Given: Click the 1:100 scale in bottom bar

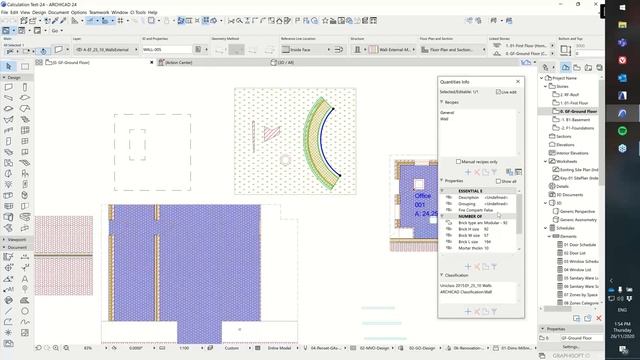Looking at the screenshot, I should (x=184, y=348).
